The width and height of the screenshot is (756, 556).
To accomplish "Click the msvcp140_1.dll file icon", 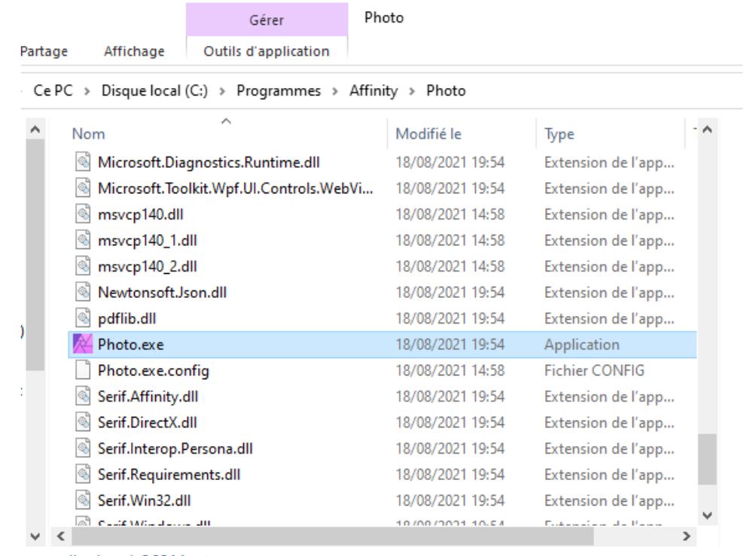I will click(x=83, y=241).
